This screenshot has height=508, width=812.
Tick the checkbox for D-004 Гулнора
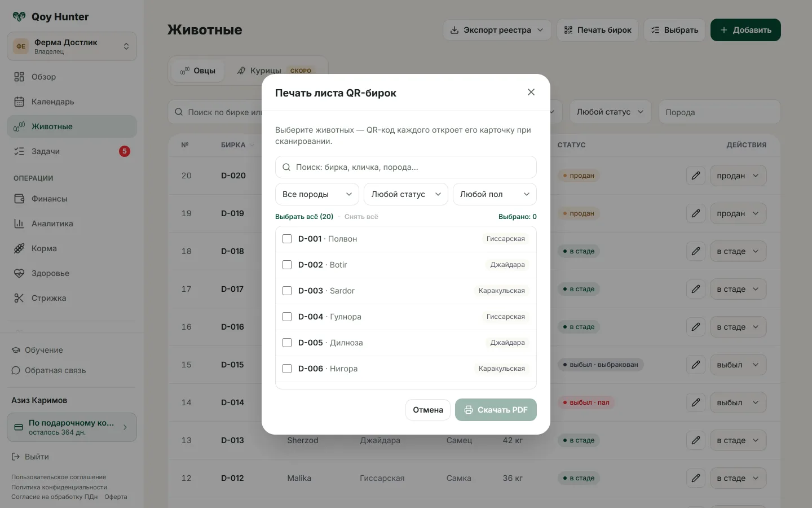pos(287,317)
